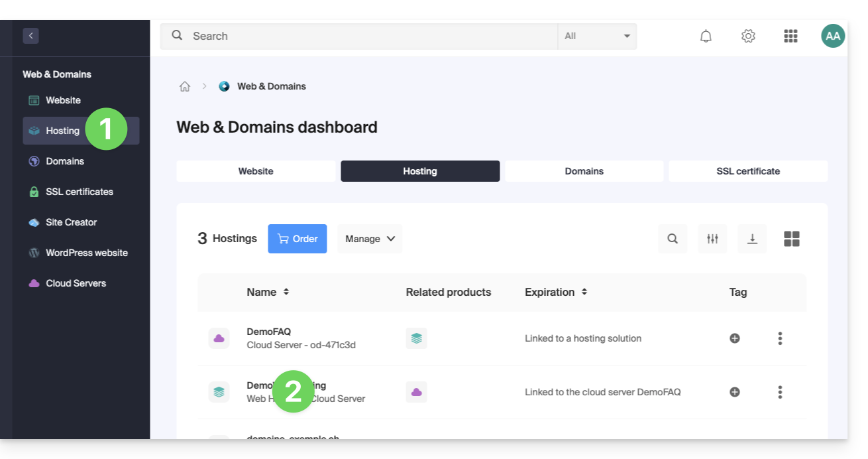The width and height of the screenshot is (868, 459).
Task: Switch to grid view layout
Action: tap(792, 239)
